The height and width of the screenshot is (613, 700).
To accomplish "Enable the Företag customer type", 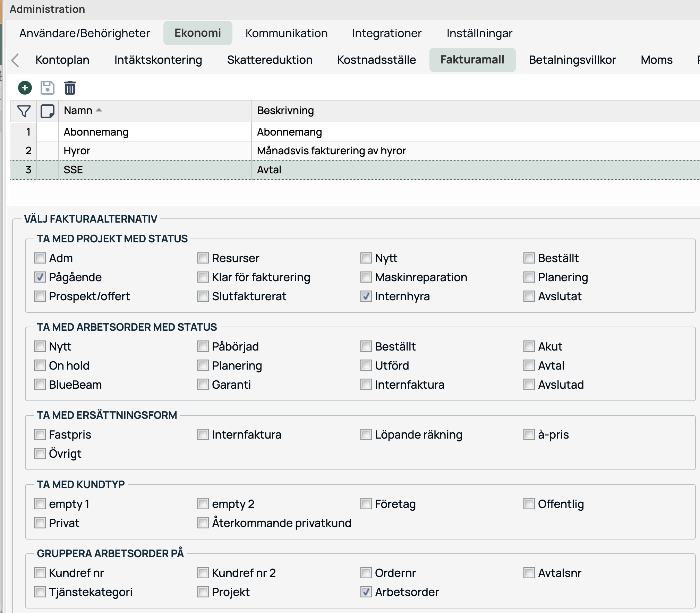I will 366,504.
